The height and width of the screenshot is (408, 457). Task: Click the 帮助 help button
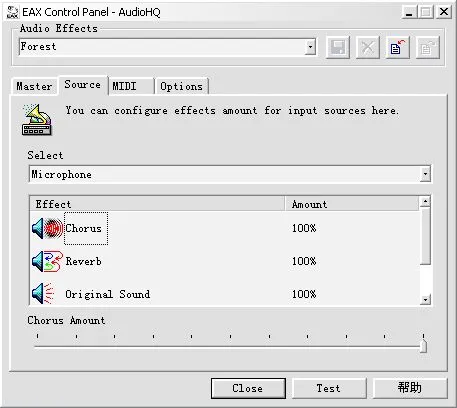410,388
